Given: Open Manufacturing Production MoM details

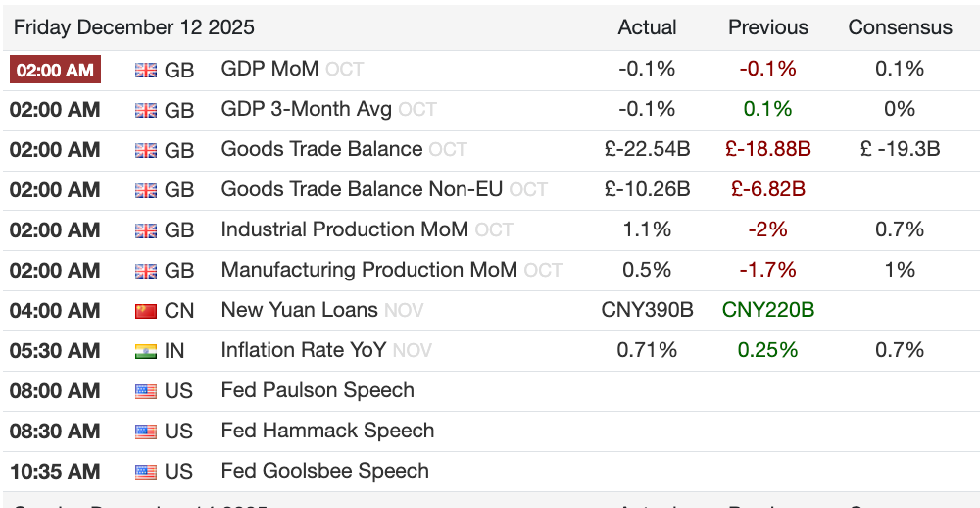Looking at the screenshot, I should pos(368,270).
